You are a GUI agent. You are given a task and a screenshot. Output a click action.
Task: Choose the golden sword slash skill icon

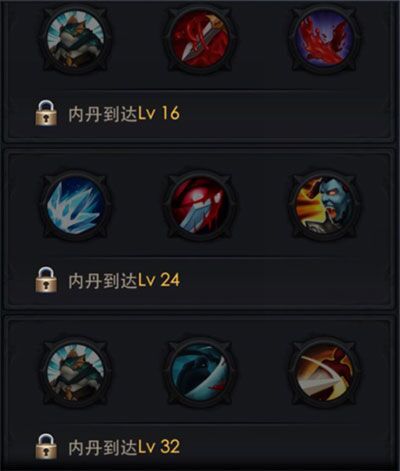tap(324, 372)
